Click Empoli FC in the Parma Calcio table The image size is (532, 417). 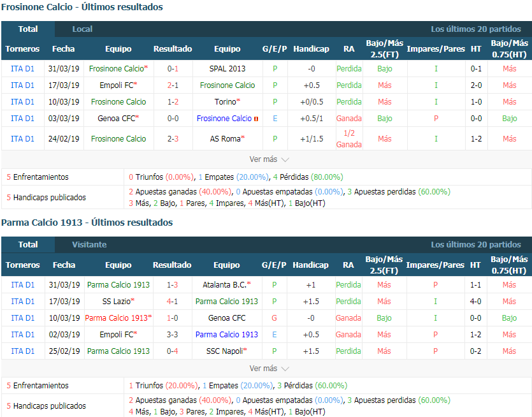117,335
